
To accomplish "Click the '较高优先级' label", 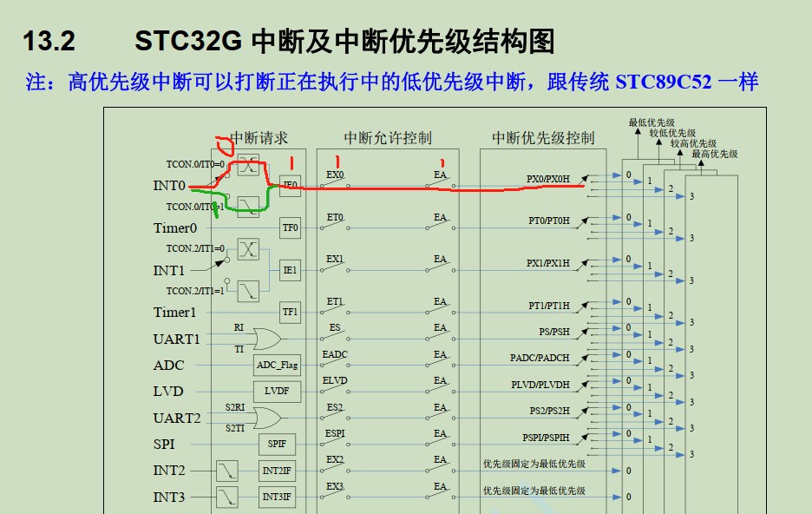I will tap(693, 143).
